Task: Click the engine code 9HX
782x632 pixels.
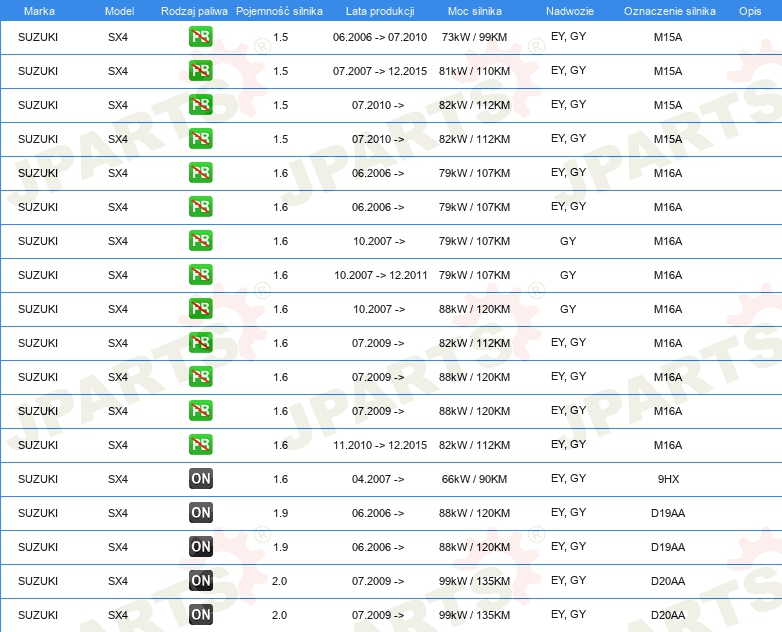Action: point(668,479)
